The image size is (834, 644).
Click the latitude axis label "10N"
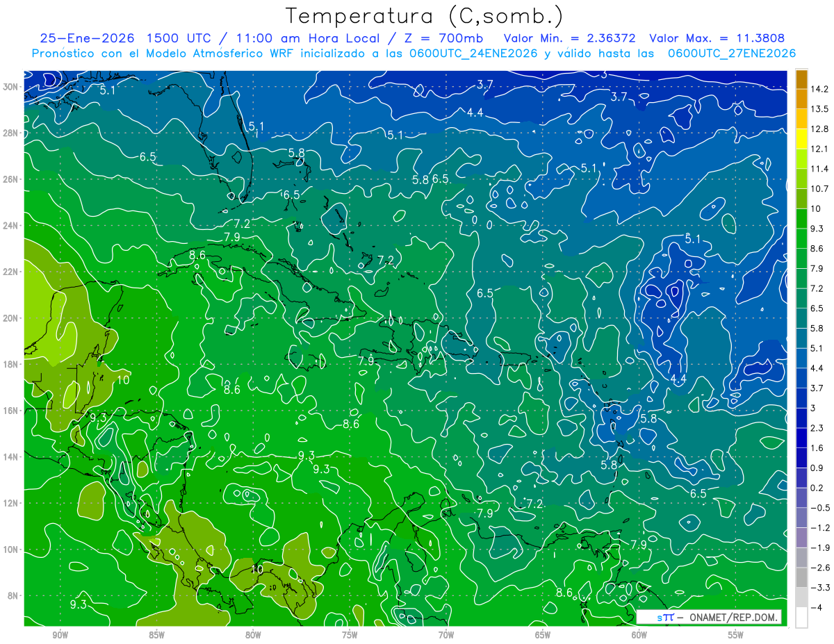click(x=12, y=550)
